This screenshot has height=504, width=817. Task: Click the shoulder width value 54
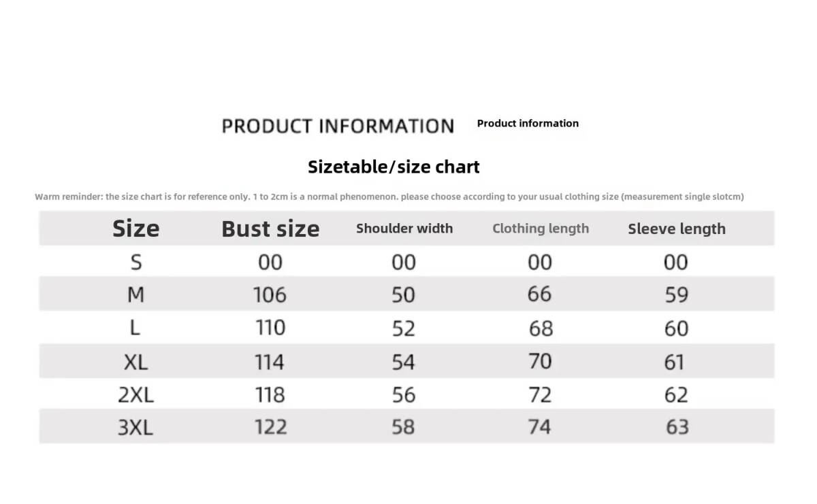coord(404,362)
